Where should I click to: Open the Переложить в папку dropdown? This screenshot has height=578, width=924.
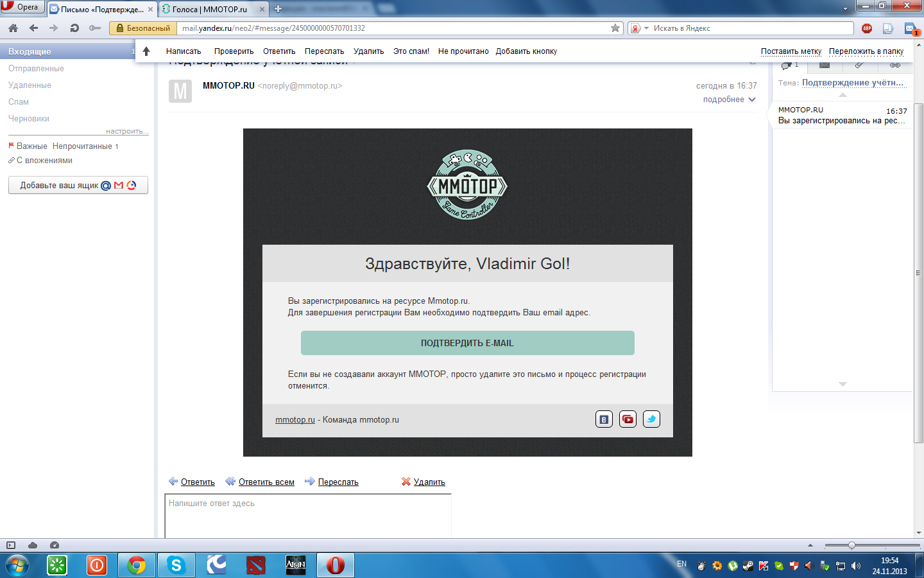tap(866, 51)
